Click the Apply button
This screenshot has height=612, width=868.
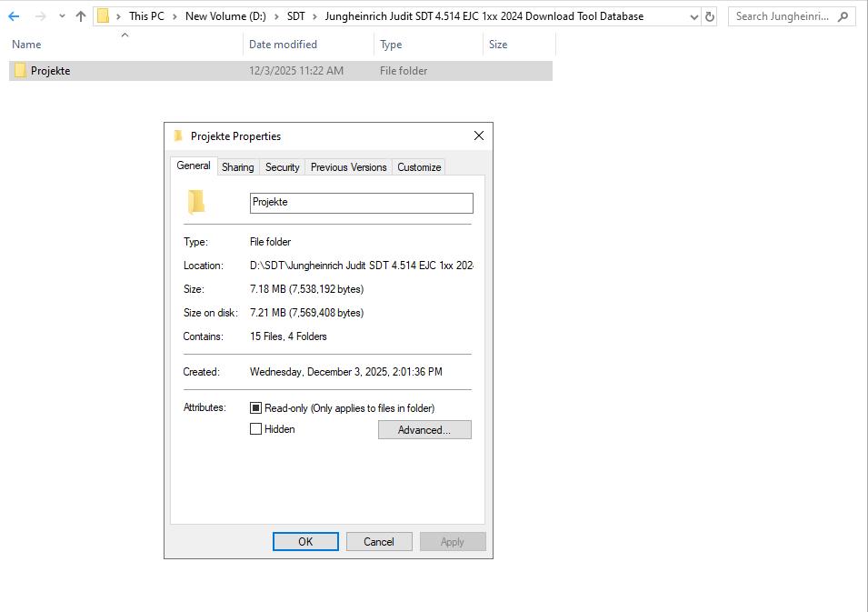coord(453,542)
